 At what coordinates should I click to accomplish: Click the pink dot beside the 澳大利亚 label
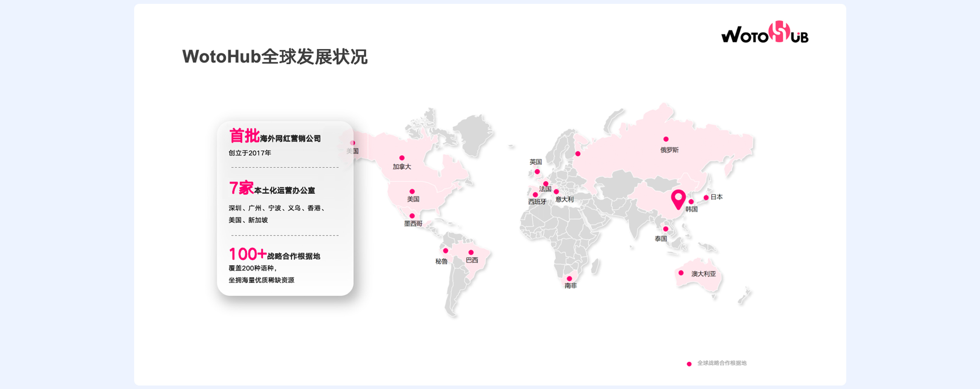(x=681, y=273)
